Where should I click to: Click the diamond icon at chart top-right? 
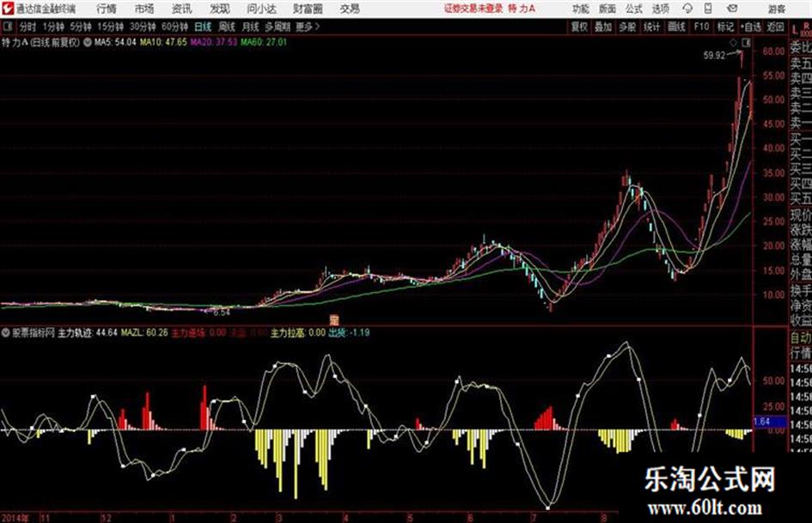pyautogui.click(x=733, y=43)
